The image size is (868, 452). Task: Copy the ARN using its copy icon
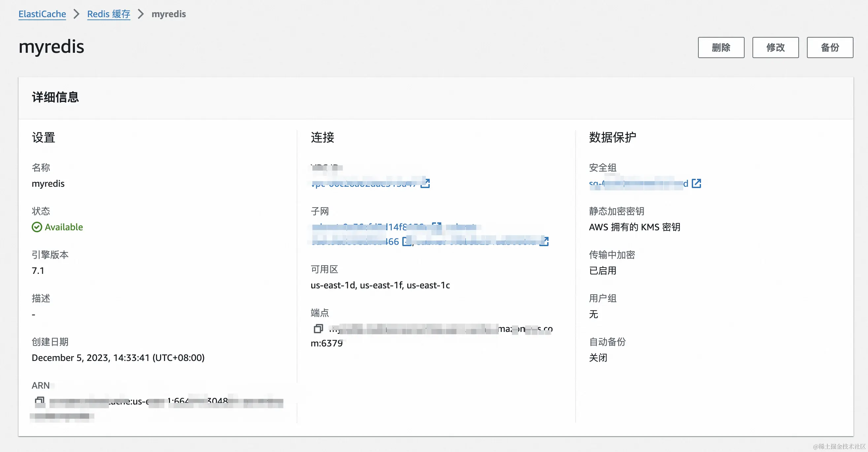(x=39, y=401)
